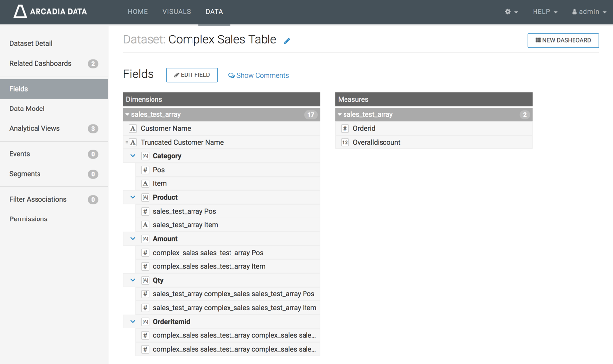Screen dimensions: 613x364
Task: Open the HELP dropdown menu
Action: point(545,12)
